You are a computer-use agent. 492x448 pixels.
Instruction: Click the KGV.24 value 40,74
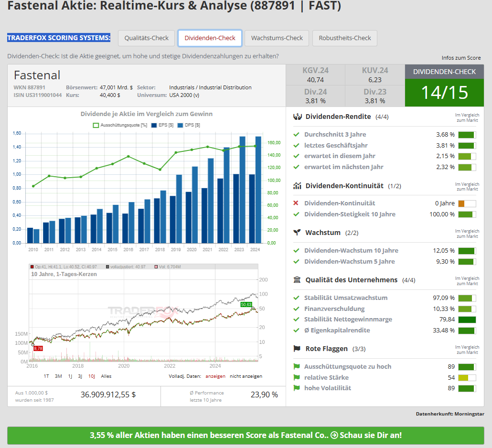pos(315,80)
